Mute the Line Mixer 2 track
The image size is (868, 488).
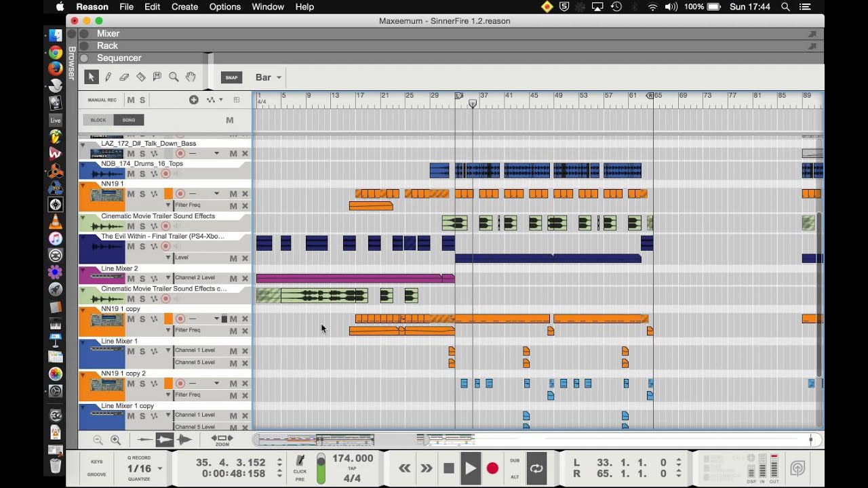tap(131, 279)
